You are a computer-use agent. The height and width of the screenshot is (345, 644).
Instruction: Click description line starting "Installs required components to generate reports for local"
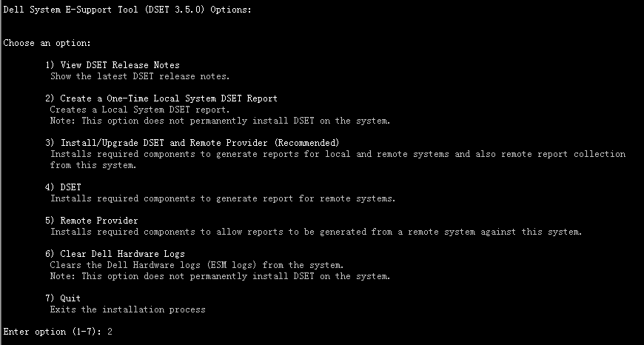coord(338,154)
